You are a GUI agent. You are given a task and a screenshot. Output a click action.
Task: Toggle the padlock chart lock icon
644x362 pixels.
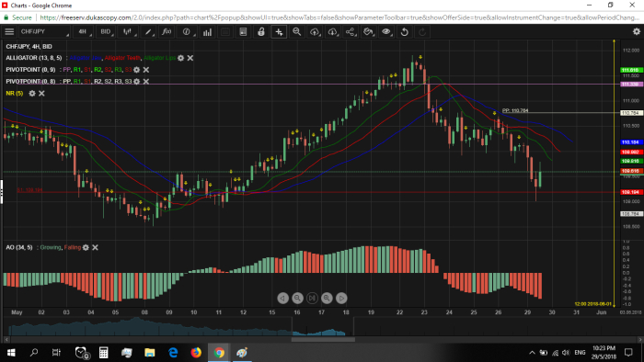click(260, 31)
